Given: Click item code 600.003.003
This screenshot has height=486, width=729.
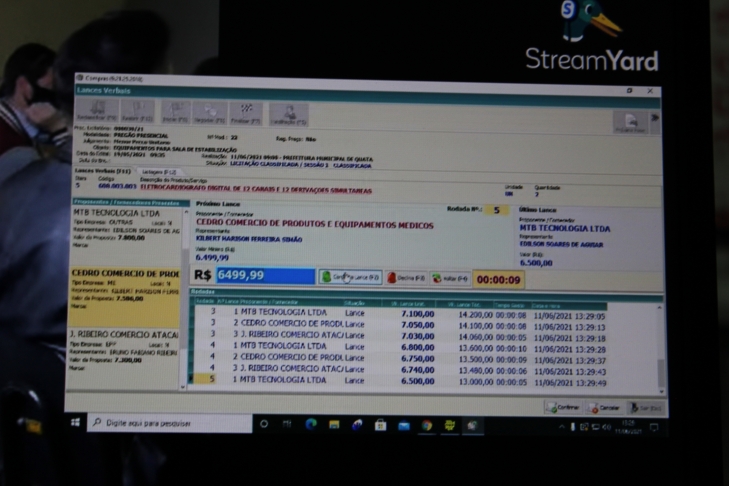Looking at the screenshot, I should click(x=117, y=186).
